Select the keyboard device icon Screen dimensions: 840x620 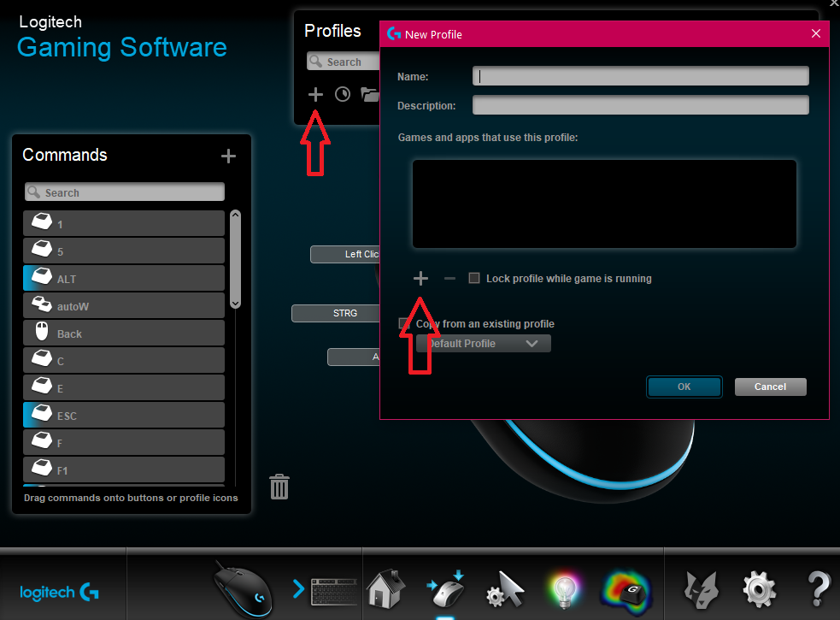pos(334,592)
